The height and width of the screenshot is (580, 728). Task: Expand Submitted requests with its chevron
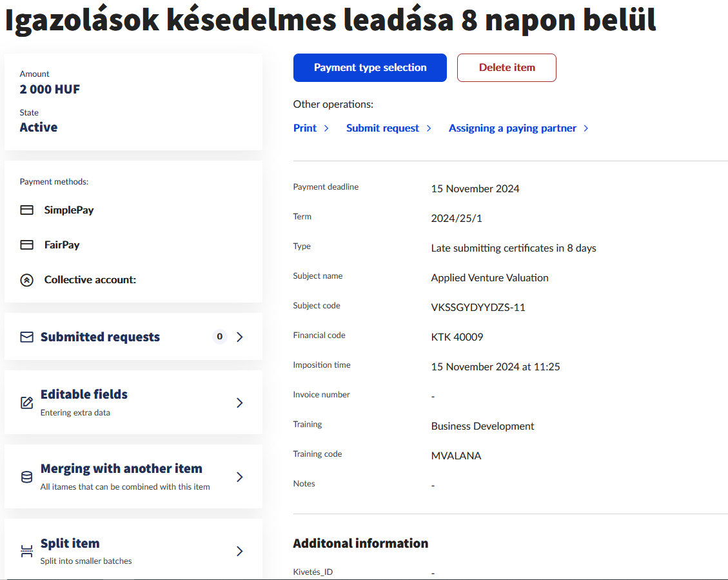pos(240,337)
